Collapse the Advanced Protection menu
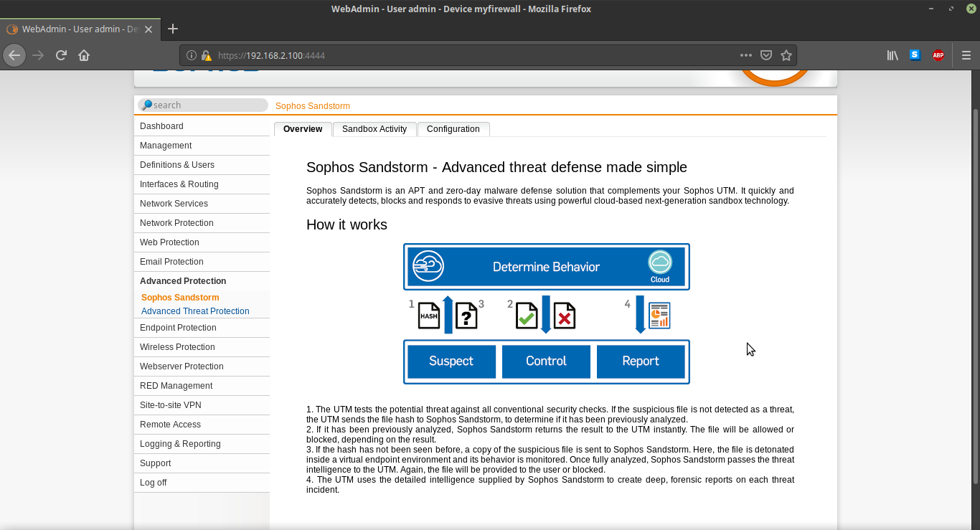The image size is (980, 530). coord(202,281)
